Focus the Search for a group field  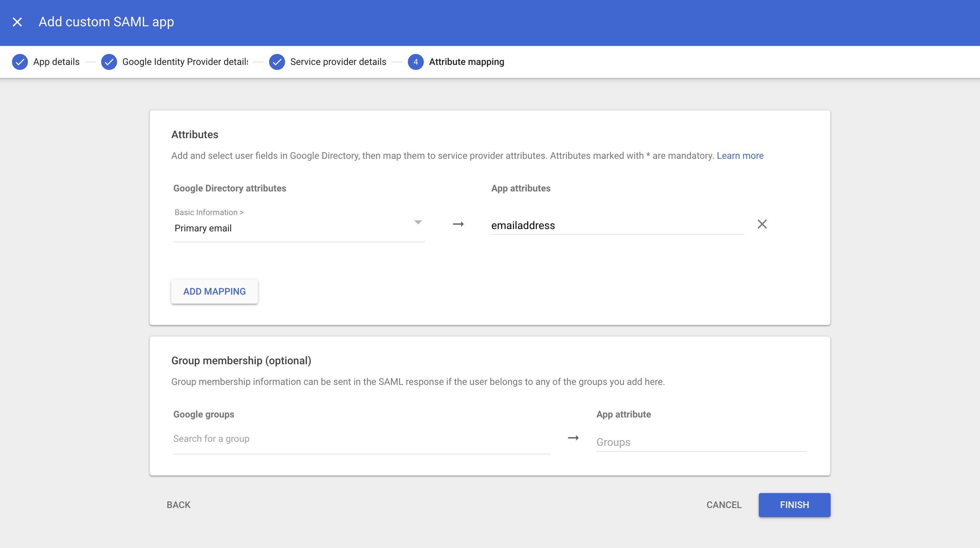[361, 439]
